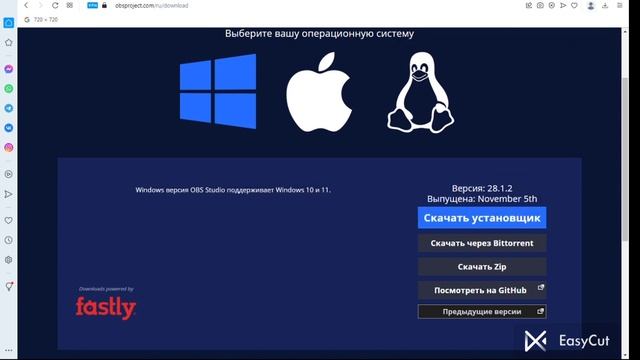
Task: Open Telegram in the sidebar
Action: click(x=9, y=108)
